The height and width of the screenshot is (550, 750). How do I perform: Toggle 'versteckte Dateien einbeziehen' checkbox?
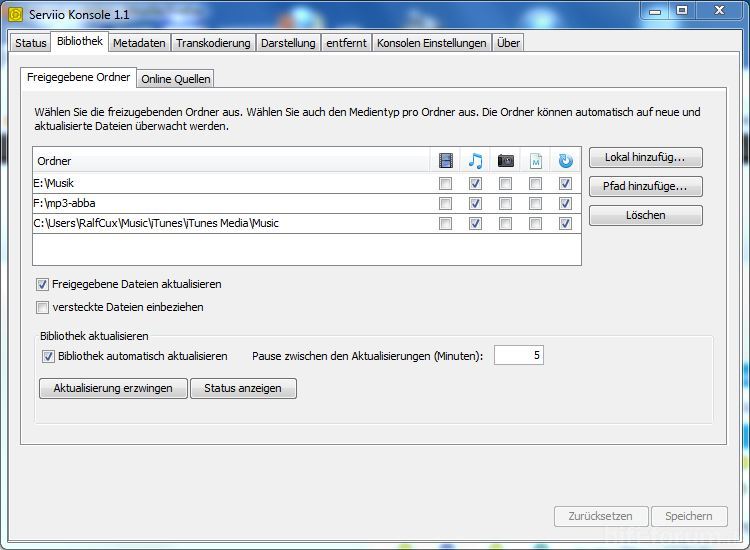42,307
